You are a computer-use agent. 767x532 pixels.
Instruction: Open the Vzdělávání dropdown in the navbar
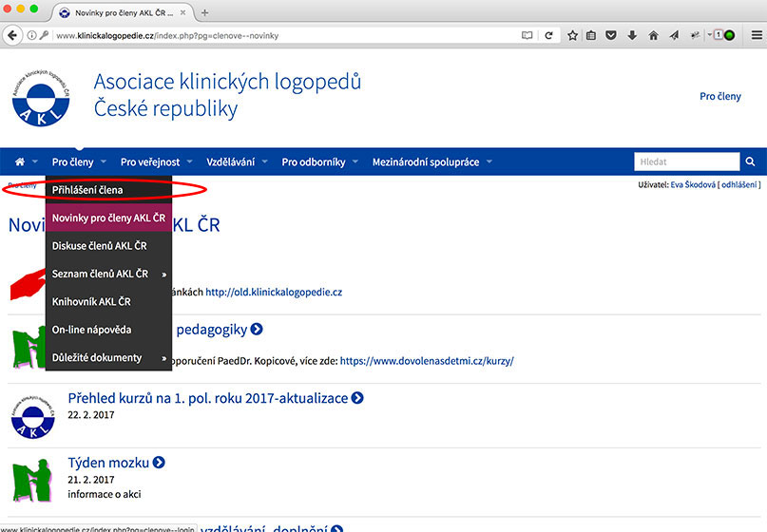237,162
